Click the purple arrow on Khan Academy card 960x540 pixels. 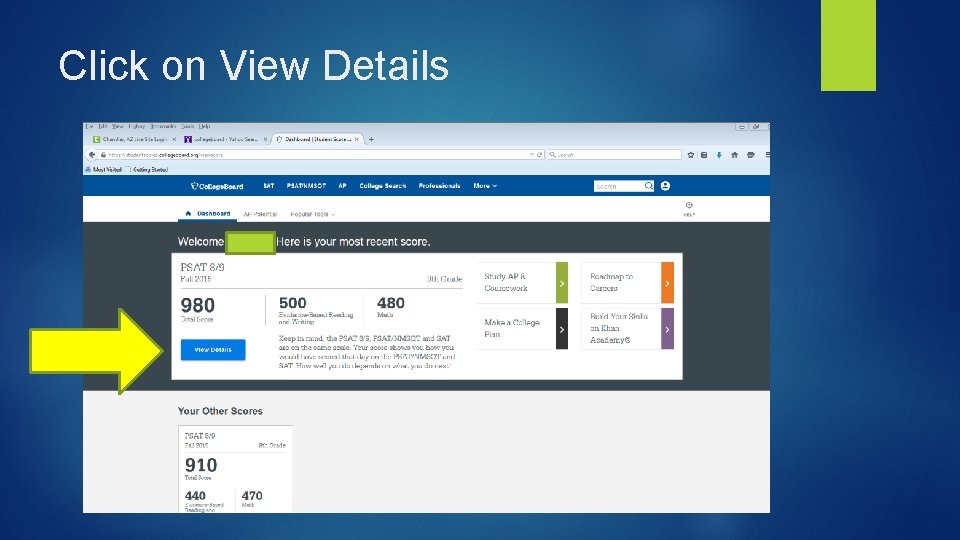[667, 329]
